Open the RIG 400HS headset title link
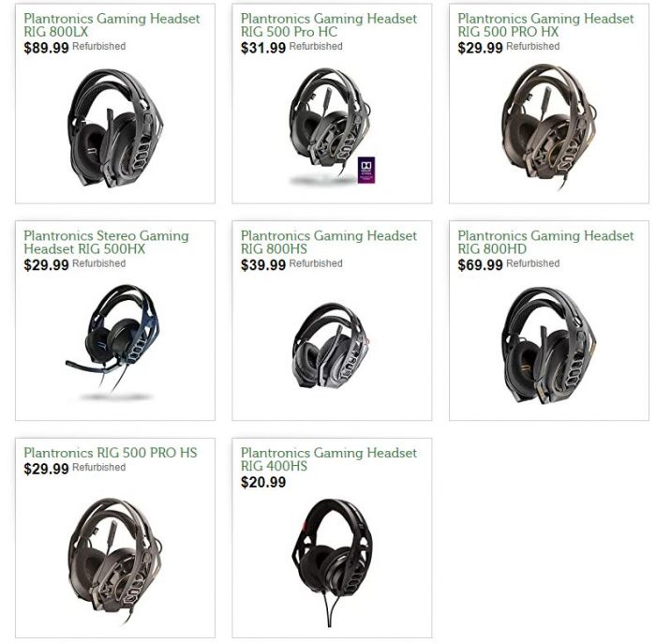The image size is (656, 644). [x=329, y=459]
